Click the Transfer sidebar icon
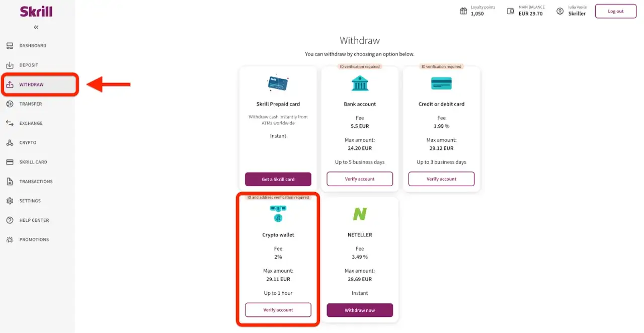 pos(11,104)
